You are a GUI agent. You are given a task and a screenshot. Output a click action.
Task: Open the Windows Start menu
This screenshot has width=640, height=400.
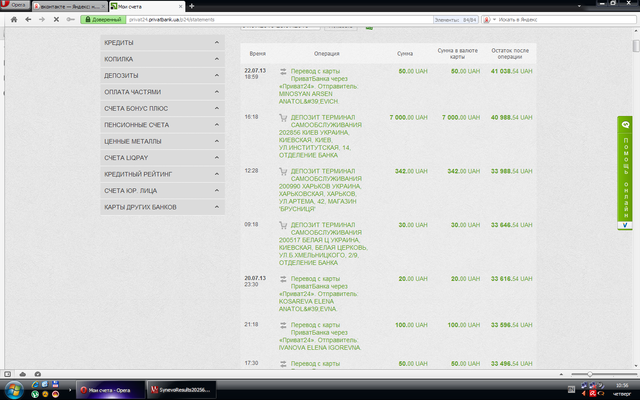[x=14, y=390]
